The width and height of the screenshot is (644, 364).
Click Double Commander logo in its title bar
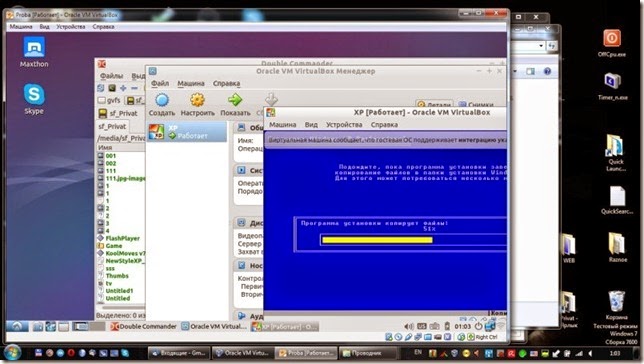click(x=101, y=64)
